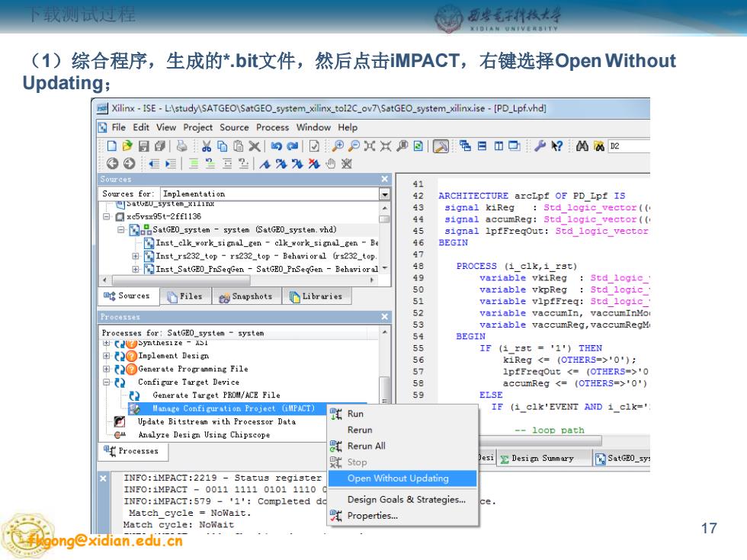Click the hand icon in the second toolbar row
Viewport: 747px width, 560px height.
point(331,164)
